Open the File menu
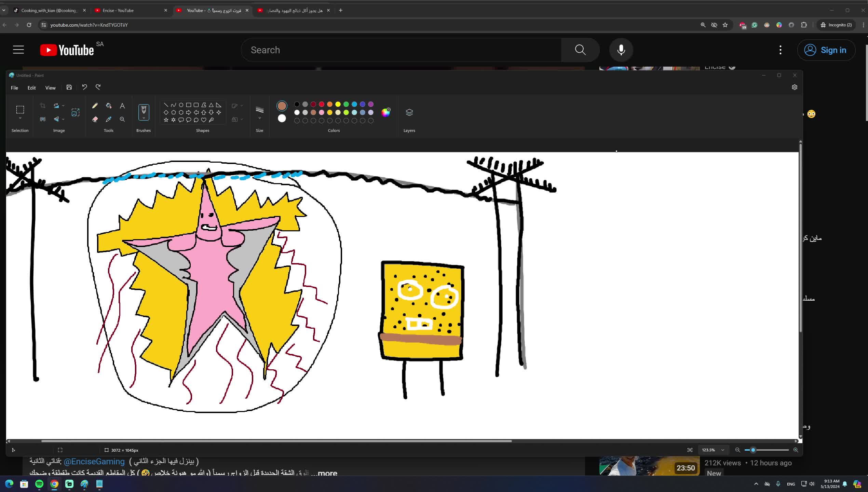The width and height of the screenshot is (868, 492). point(14,88)
